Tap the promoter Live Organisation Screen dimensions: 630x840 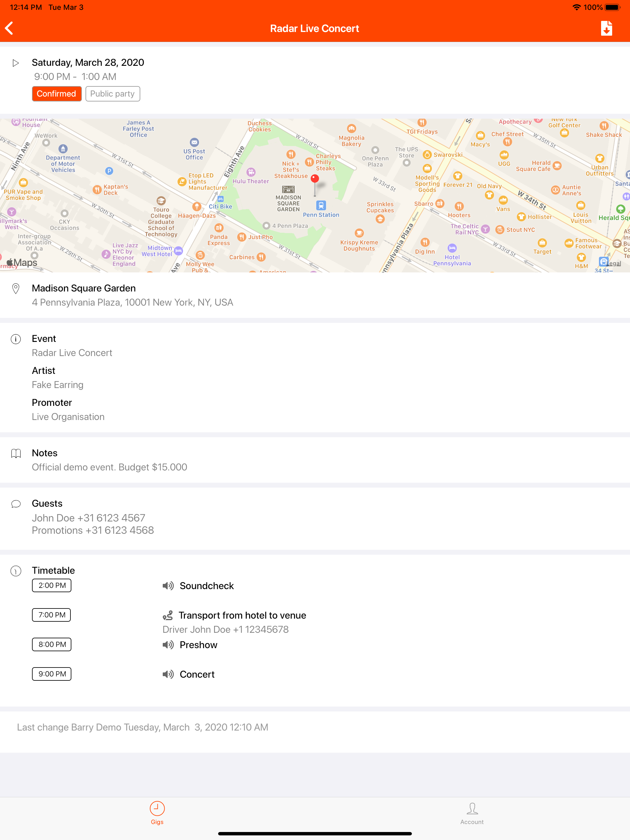pos(68,417)
